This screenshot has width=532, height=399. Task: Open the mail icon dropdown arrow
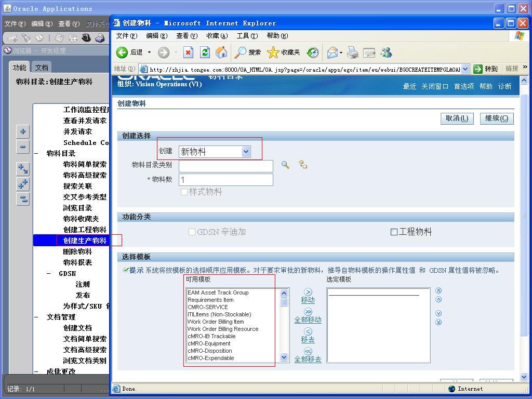[x=341, y=52]
